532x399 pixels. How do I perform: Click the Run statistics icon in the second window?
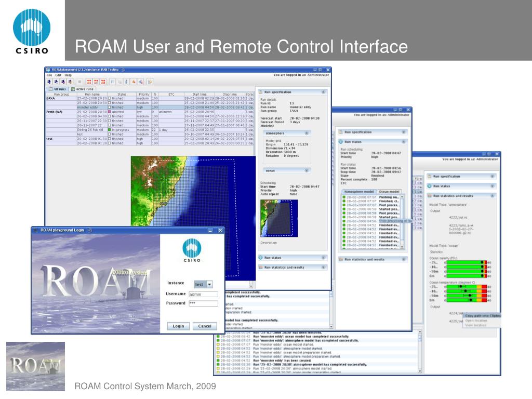click(x=341, y=259)
